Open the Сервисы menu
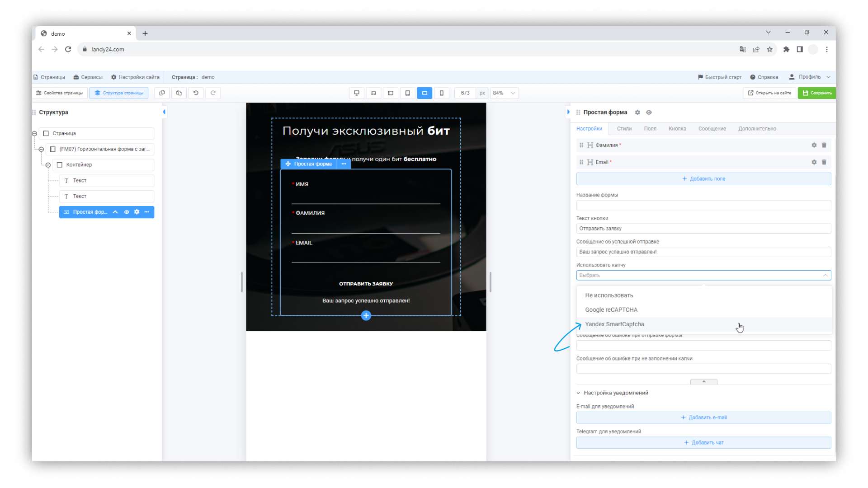The width and height of the screenshot is (868, 488). click(x=88, y=77)
